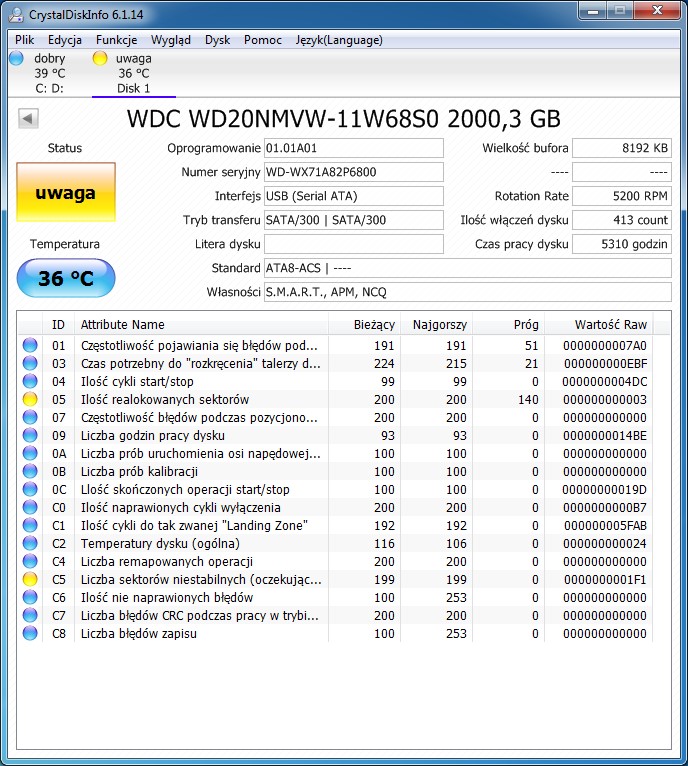Select the C: D: disk with dobry status
This screenshot has height=766, width=688.
[x=49, y=73]
